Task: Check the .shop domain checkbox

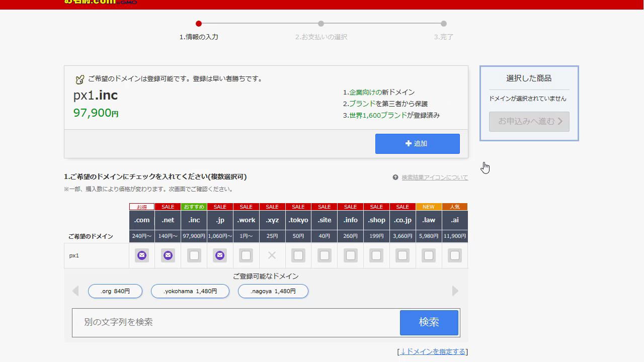Action: click(x=376, y=255)
